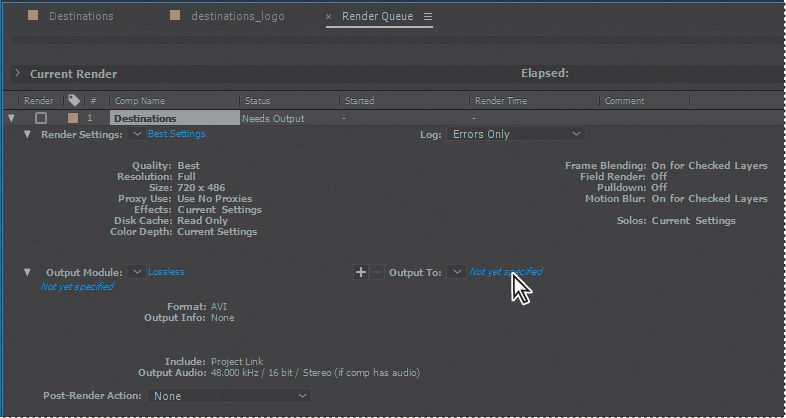Select the Destinations comp name
This screenshot has width=786, height=418.
pyautogui.click(x=174, y=118)
